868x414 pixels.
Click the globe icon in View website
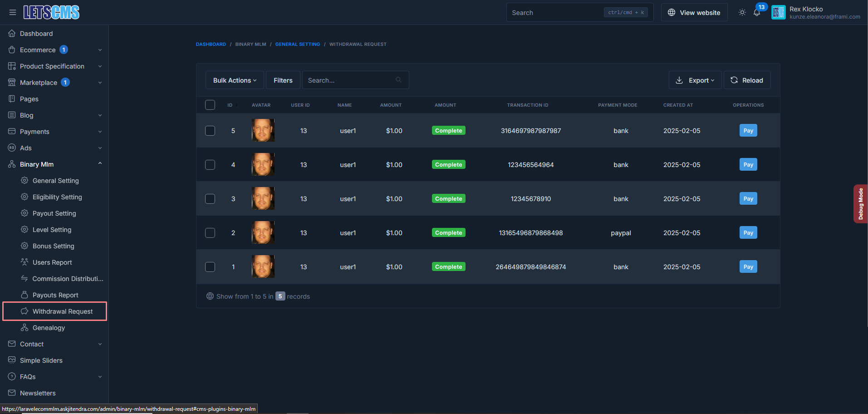tap(672, 13)
